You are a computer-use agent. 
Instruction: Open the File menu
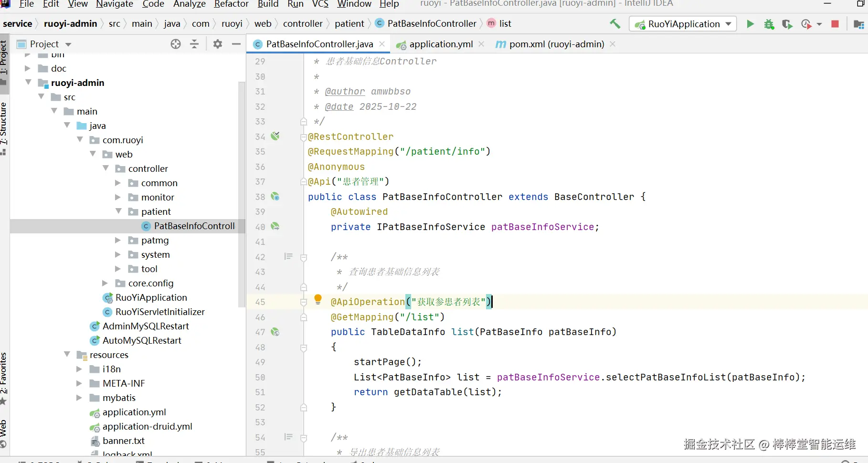pyautogui.click(x=26, y=4)
